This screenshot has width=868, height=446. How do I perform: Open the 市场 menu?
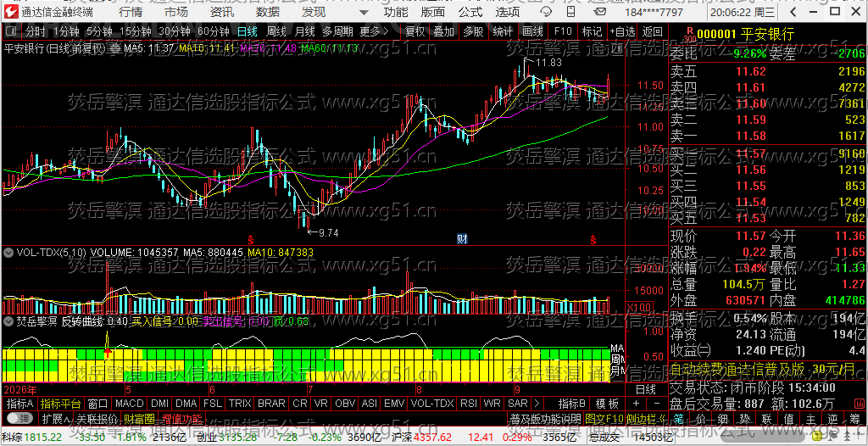(176, 12)
